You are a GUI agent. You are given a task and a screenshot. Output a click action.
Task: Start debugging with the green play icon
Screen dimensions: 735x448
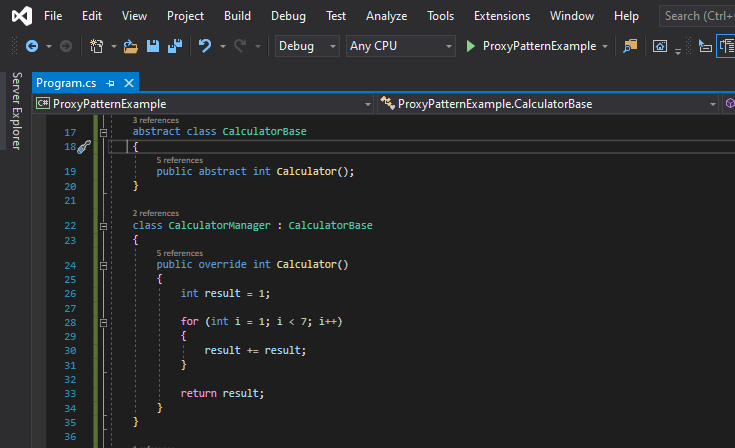tap(471, 46)
